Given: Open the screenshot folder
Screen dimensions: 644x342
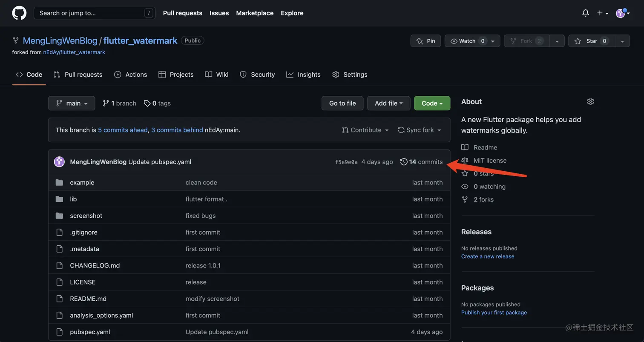Looking at the screenshot, I should tap(86, 216).
